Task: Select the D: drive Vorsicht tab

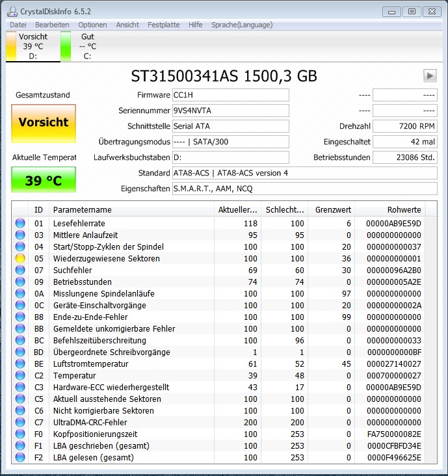Action: (x=33, y=46)
